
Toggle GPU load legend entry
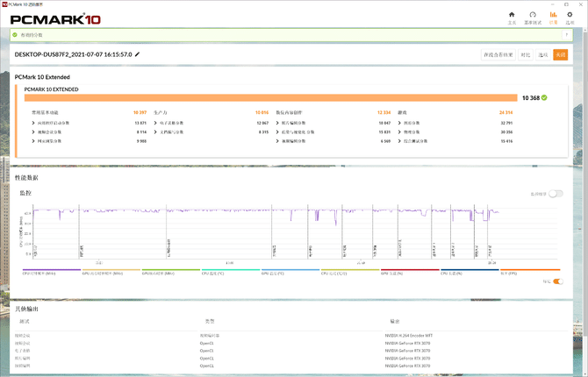410,272
